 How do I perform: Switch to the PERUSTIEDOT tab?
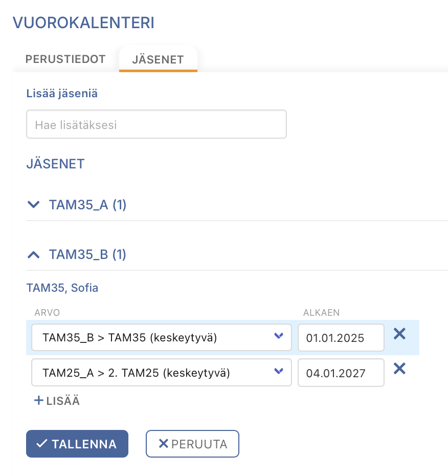coord(65,59)
